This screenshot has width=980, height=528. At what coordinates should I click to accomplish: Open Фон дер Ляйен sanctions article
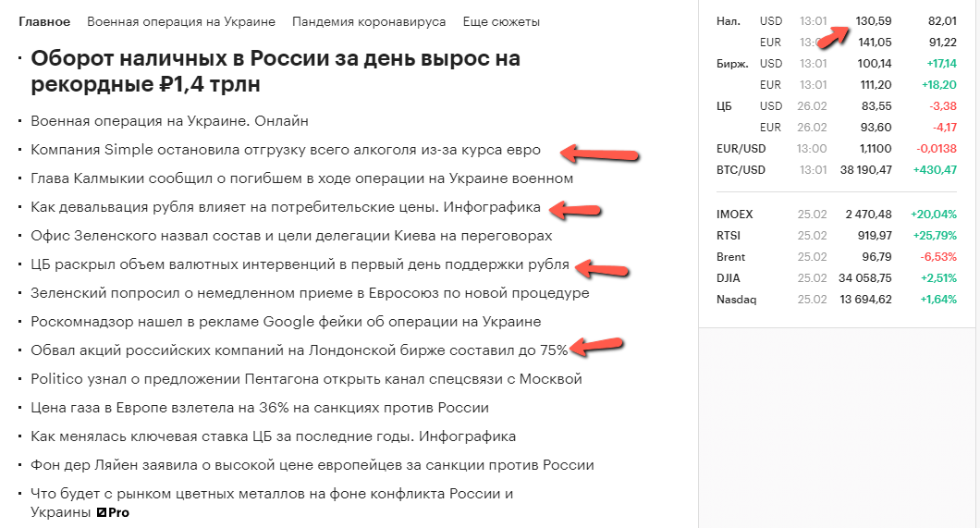click(312, 465)
